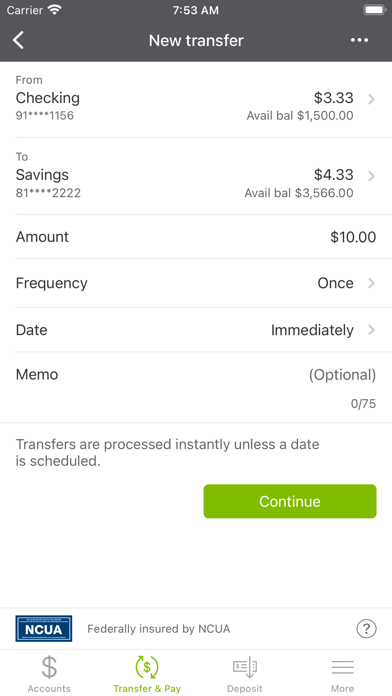Screen dimensions: 392x696
Task: Tap the optional Memo field
Action: point(196,388)
